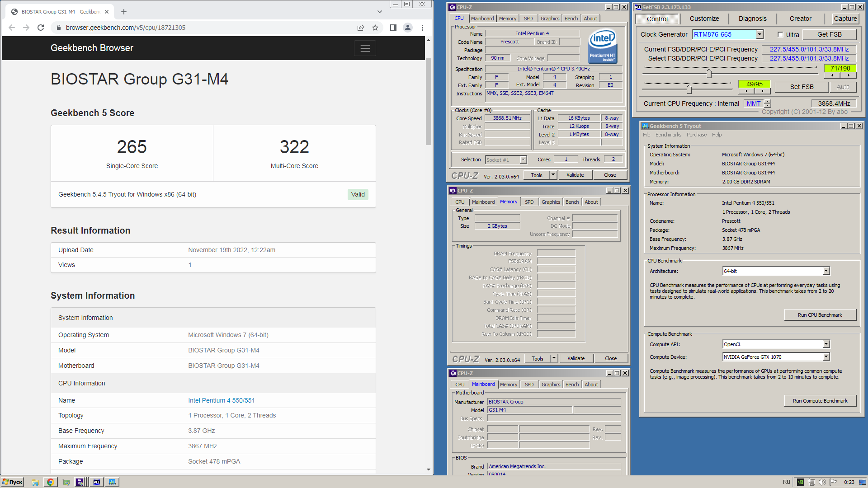The image size is (868, 488).
Task: Click the lock icon in address bar
Action: pos(58,28)
